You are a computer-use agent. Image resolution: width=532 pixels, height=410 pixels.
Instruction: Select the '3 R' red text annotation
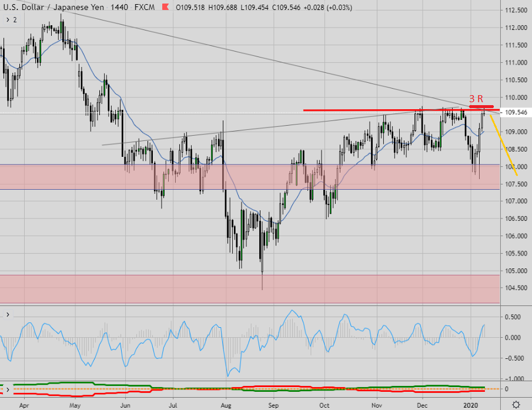(476, 99)
